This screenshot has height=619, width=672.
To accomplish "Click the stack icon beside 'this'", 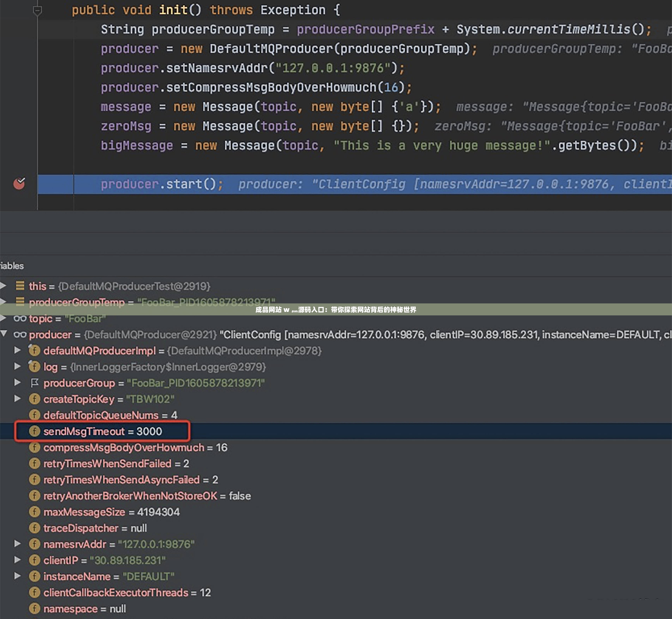I will (20, 286).
